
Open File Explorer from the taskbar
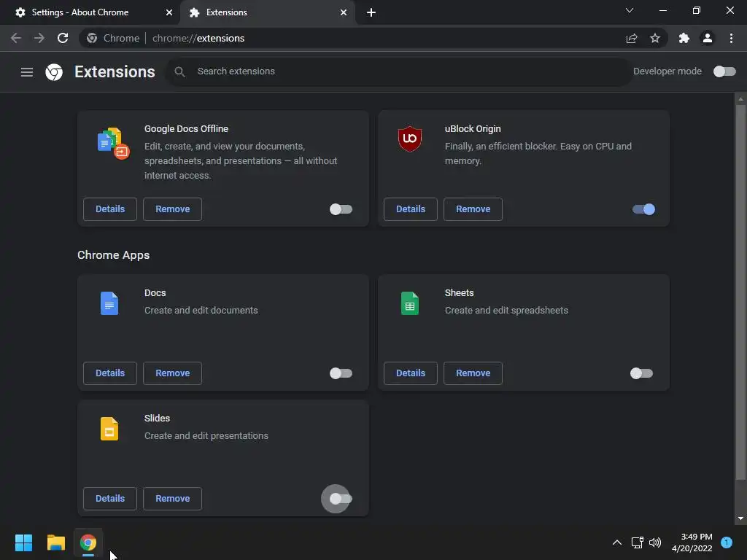point(55,542)
